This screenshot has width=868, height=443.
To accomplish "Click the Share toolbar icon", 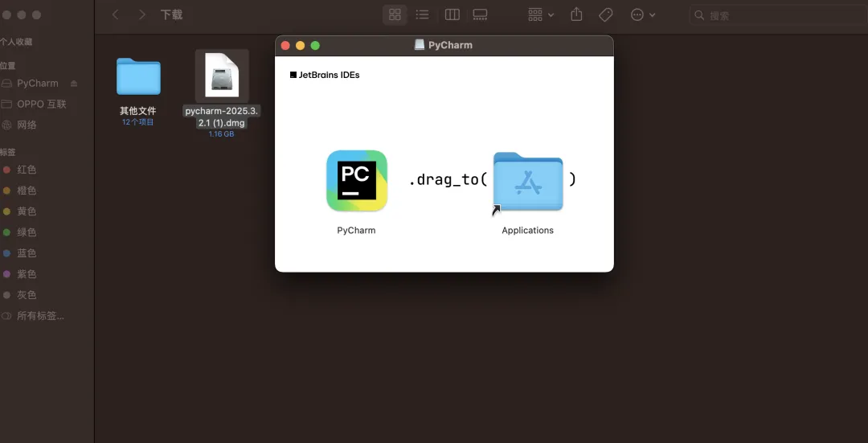I will 576,14.
